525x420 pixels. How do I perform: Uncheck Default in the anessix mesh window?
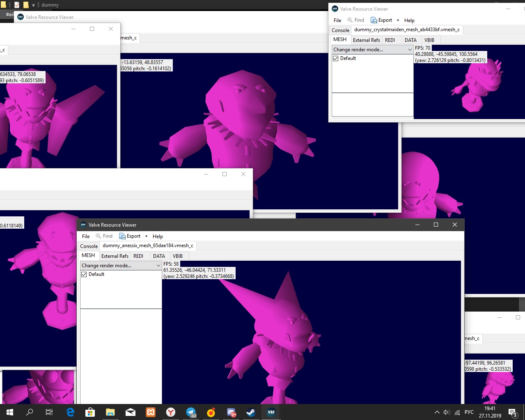(x=84, y=274)
